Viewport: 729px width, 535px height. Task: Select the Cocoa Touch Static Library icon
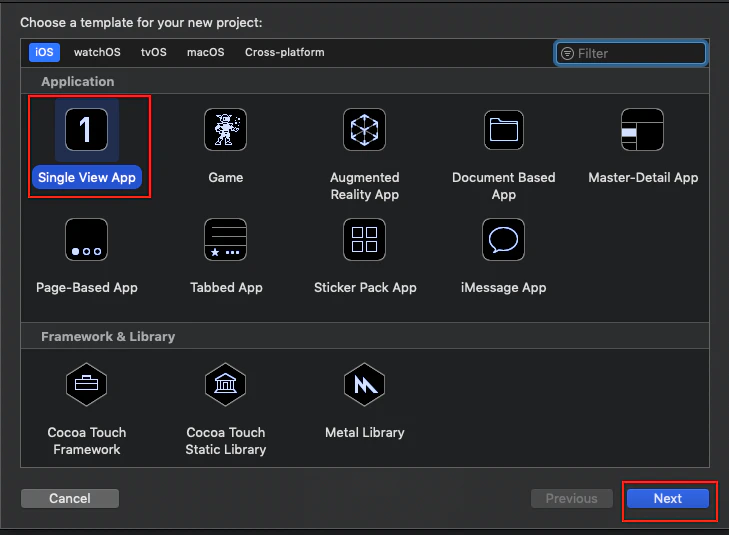225,384
